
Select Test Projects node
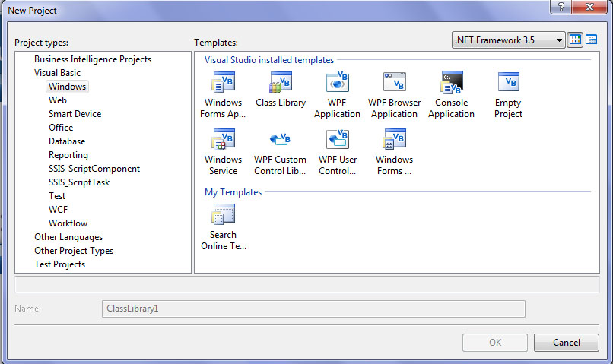click(x=60, y=264)
